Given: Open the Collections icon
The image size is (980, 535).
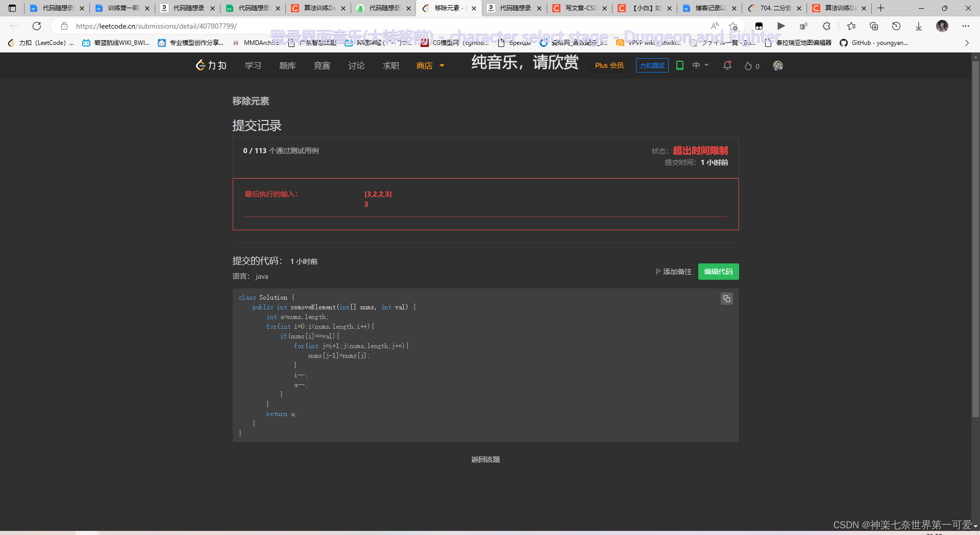Looking at the screenshot, I should [x=874, y=26].
